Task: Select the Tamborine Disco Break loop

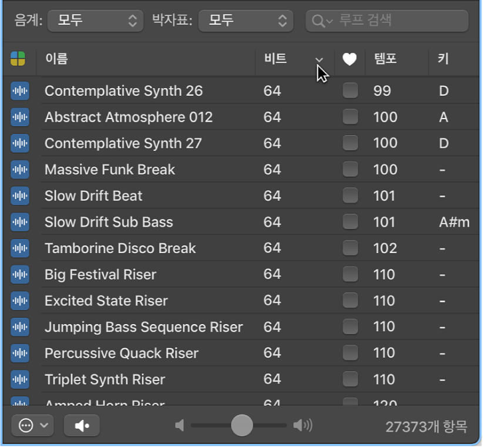Action: [120, 248]
